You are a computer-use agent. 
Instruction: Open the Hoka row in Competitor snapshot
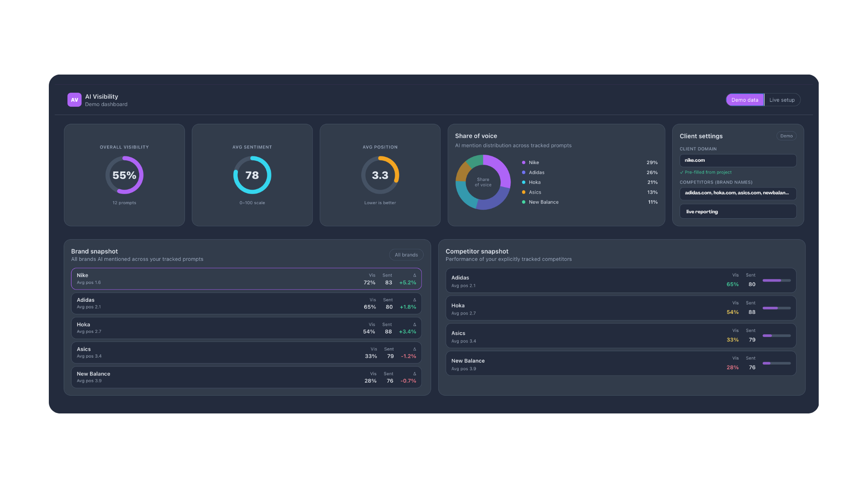point(621,308)
